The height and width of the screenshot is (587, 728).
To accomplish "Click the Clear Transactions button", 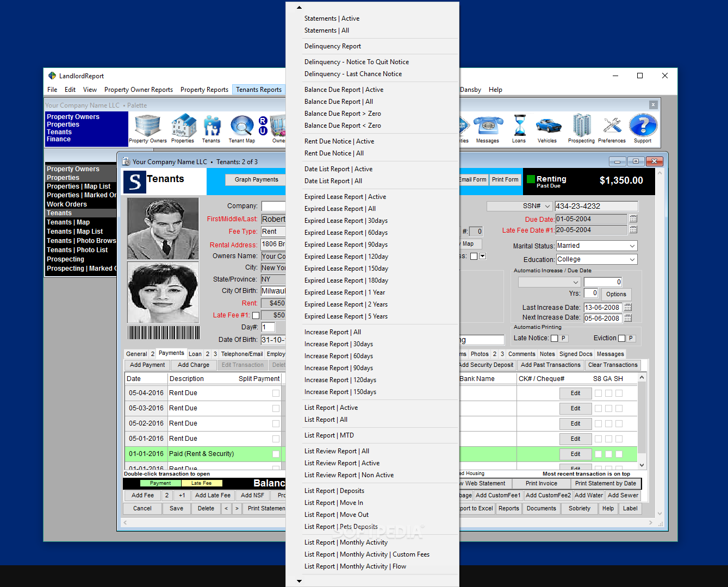I will click(x=613, y=365).
